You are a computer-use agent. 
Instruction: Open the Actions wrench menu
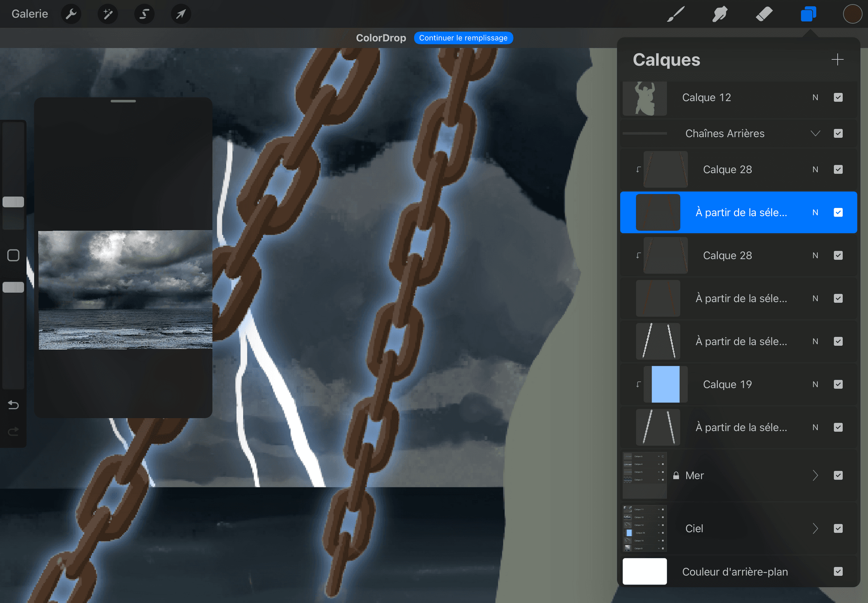tap(71, 14)
